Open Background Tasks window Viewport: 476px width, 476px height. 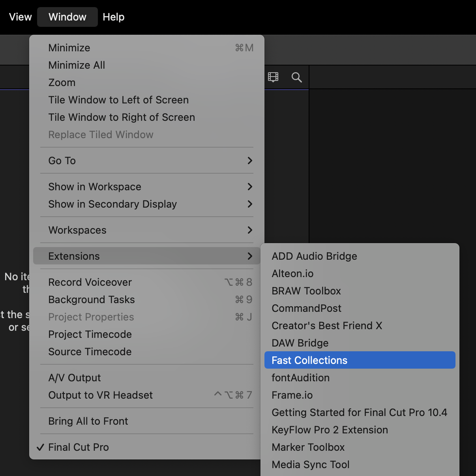92,300
